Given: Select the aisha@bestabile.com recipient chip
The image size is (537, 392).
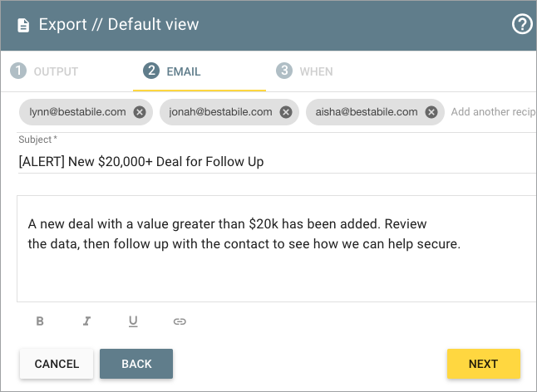Looking at the screenshot, I should [x=367, y=112].
